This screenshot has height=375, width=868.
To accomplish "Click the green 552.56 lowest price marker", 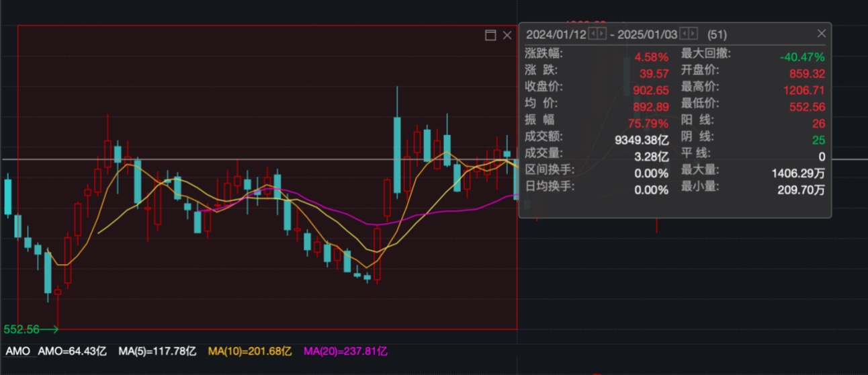I will click(x=21, y=329).
